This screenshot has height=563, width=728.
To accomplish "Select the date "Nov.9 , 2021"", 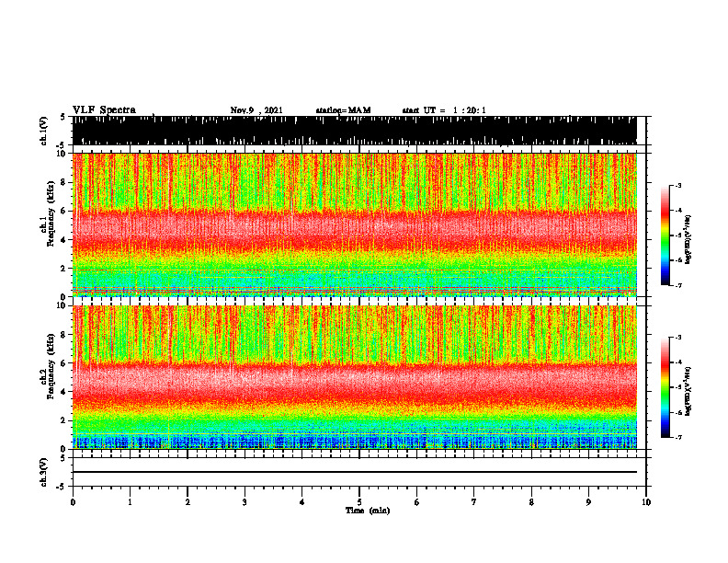I will tap(256, 110).
